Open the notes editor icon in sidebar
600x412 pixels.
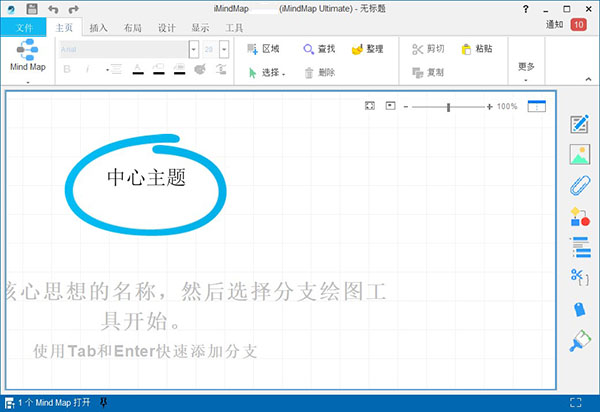(x=579, y=125)
